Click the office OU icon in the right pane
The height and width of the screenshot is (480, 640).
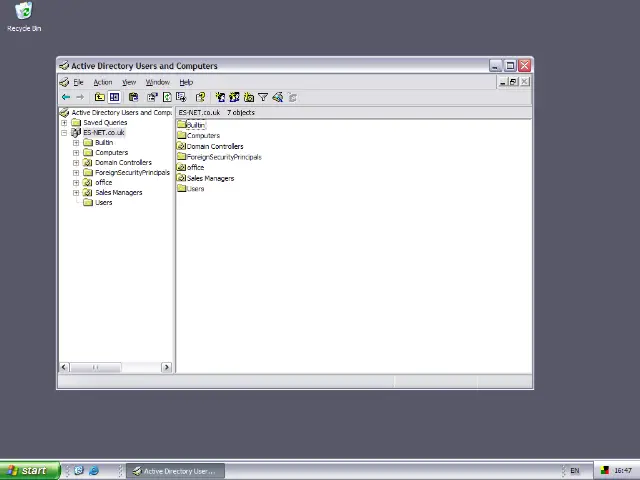pos(182,167)
